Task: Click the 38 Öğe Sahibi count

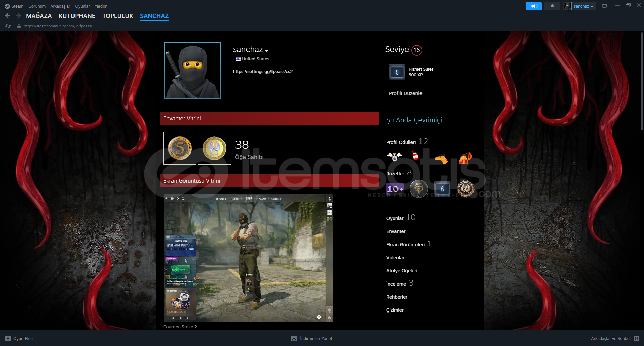Action: coord(249,149)
